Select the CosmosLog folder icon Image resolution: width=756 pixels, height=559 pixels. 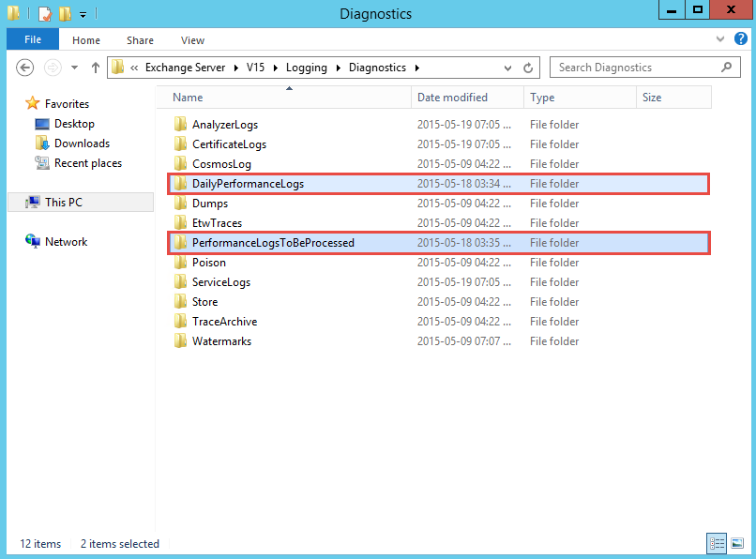pos(180,163)
